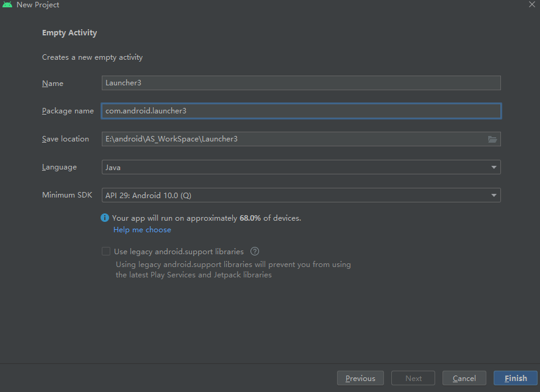Click the legacy libraries warning description text
This screenshot has height=392, width=540.
[x=233, y=269]
